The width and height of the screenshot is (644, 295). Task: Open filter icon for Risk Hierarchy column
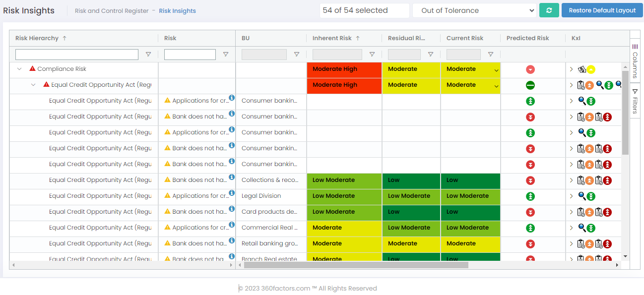tap(148, 55)
